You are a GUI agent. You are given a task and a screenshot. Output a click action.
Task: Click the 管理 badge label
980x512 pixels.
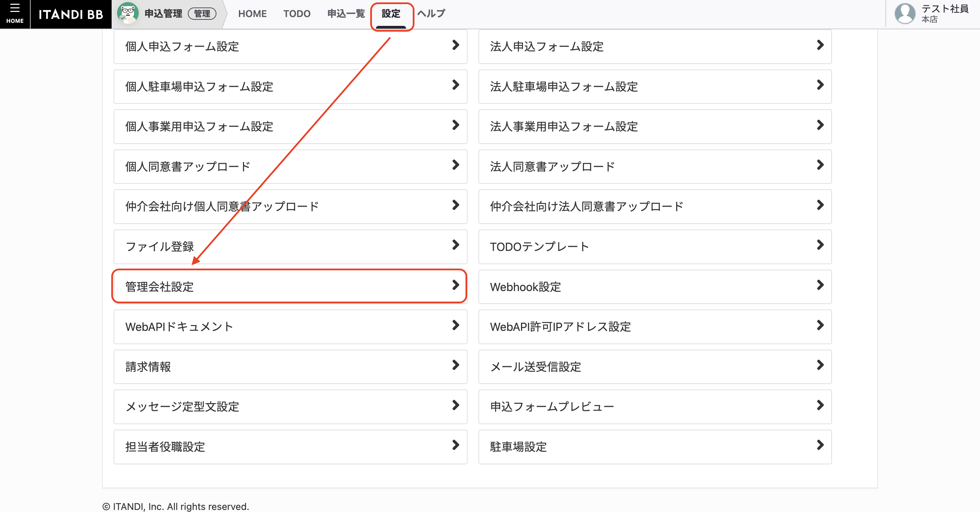(202, 14)
